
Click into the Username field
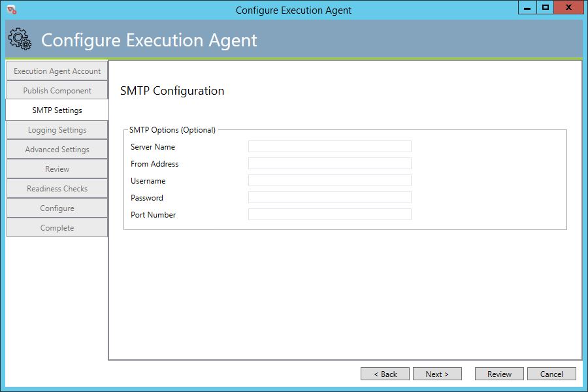point(330,180)
